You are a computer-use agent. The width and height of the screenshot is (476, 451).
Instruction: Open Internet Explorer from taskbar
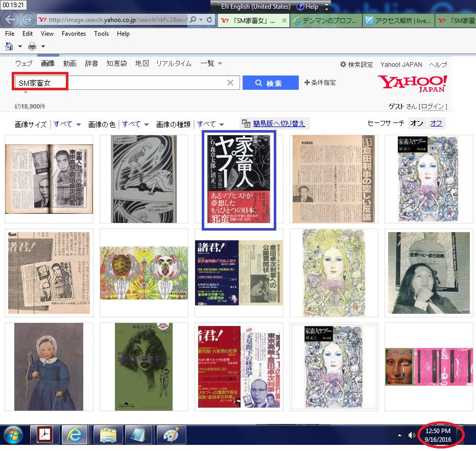tap(75, 435)
